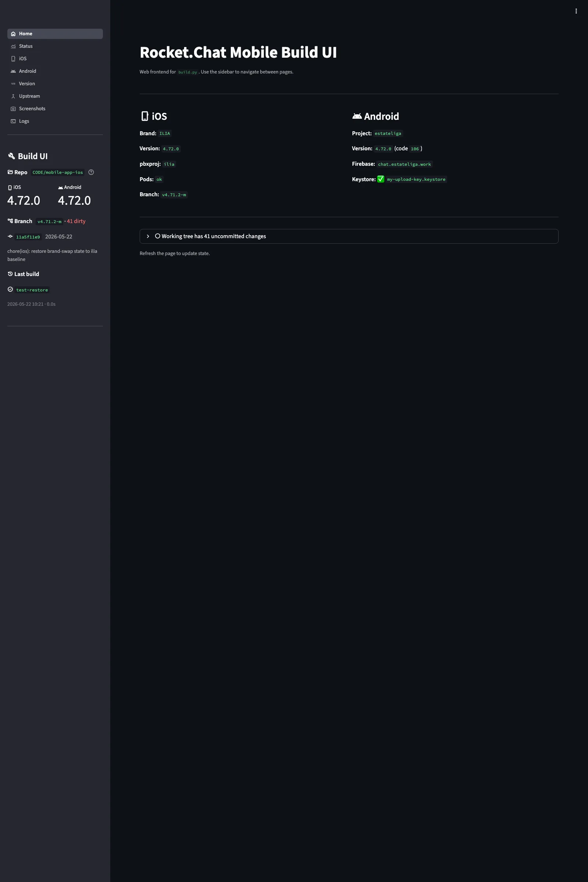
Task: Go to the Status page
Action: pos(55,46)
